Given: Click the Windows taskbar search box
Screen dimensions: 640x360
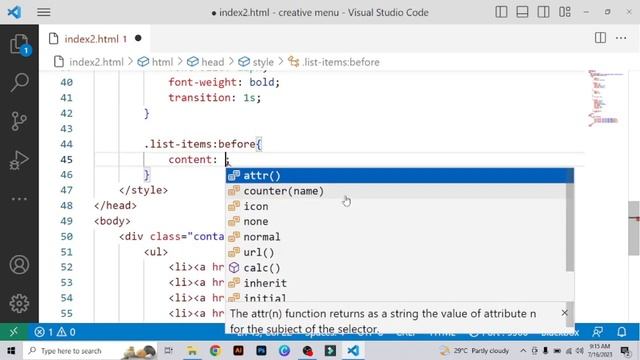Looking at the screenshot, I should click(x=90, y=351).
